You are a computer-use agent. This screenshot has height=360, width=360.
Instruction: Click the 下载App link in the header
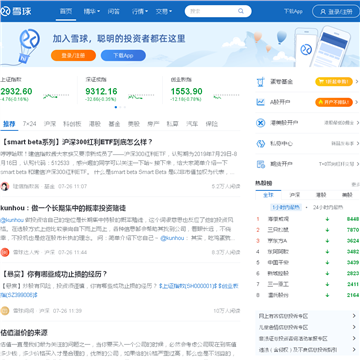[x=293, y=11]
